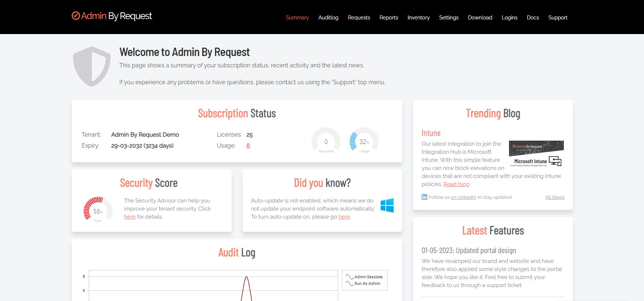
Task: Open the Inventory menu
Action: click(419, 18)
